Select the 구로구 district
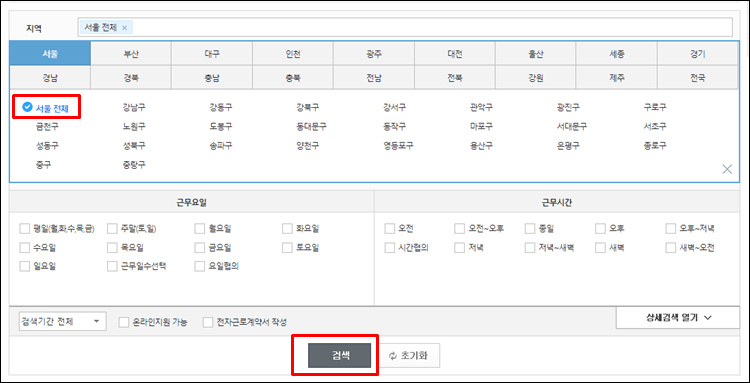 [x=655, y=107]
